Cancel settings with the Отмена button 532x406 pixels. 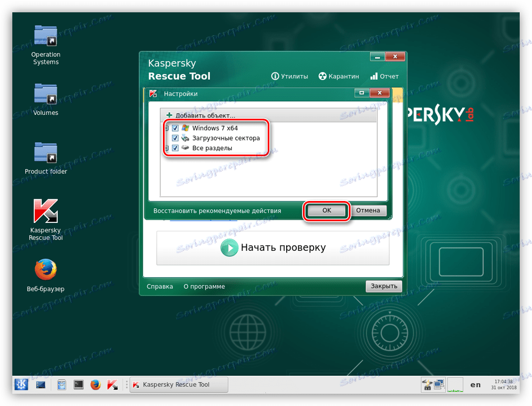(x=368, y=211)
